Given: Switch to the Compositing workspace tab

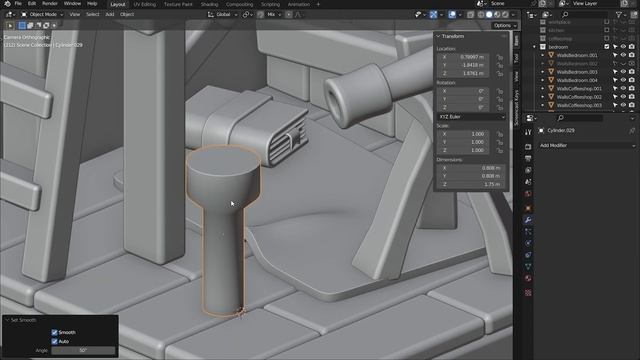Looking at the screenshot, I should [x=240, y=4].
